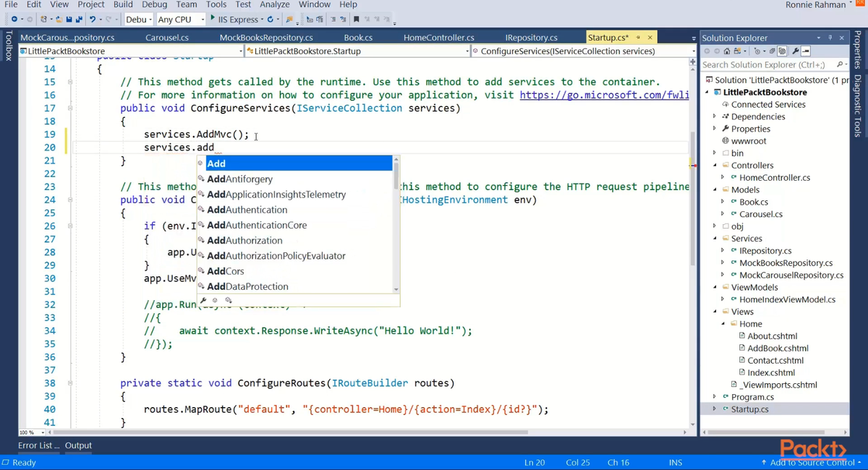Click the Pending Changes Filter icon in Solution Explorer
Image resolution: width=868 pixels, height=470 pixels.
click(x=757, y=51)
